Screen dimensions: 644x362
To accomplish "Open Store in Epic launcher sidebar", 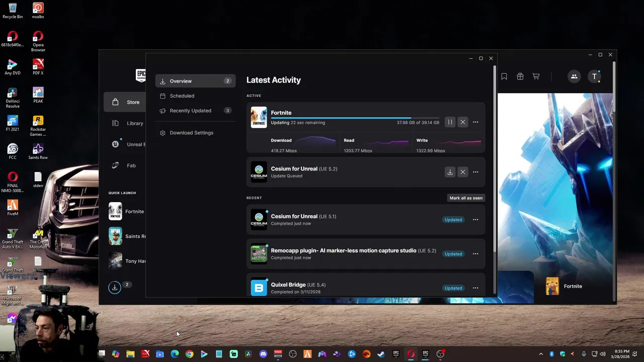I will 125,102.
